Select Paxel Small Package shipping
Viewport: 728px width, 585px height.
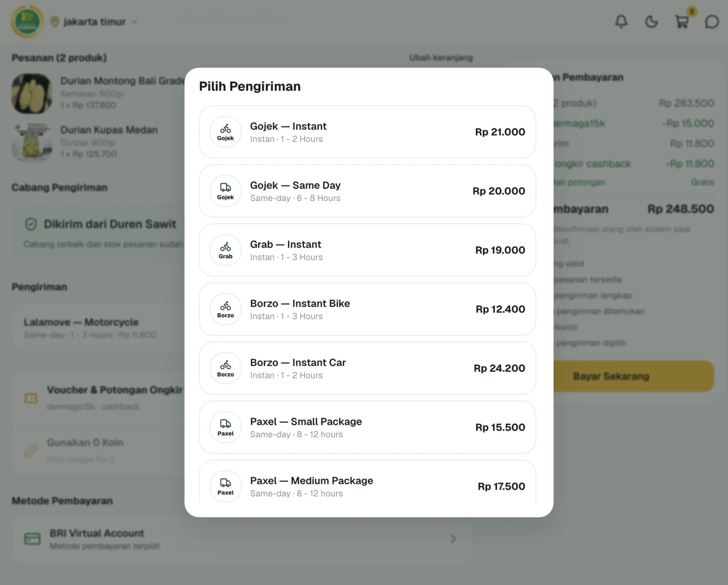[367, 427]
